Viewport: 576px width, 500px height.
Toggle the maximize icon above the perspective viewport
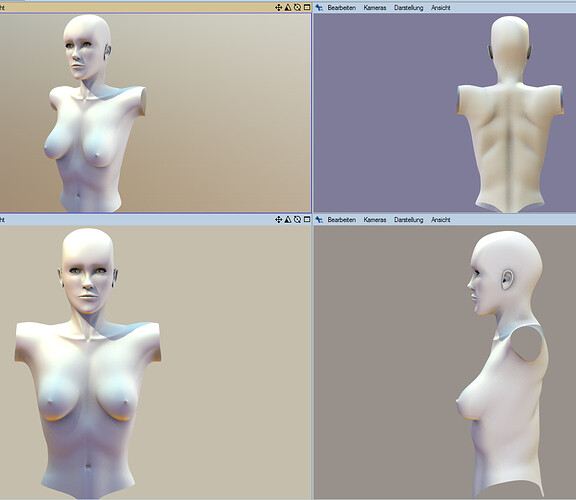click(307, 7)
